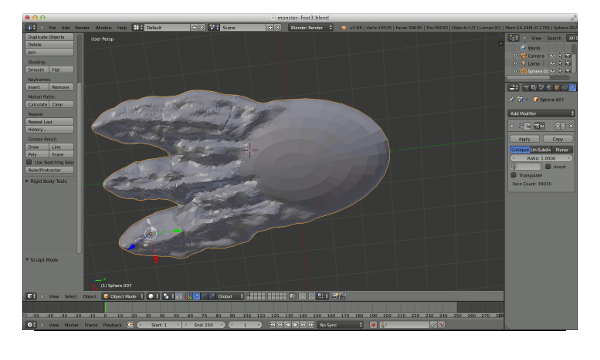
Task: Enable the scale manipulator icon
Action: tap(212, 296)
